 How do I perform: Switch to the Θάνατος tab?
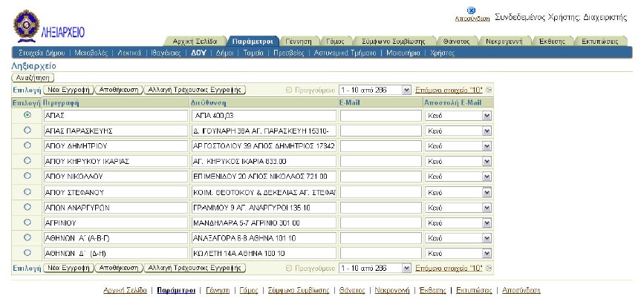pyautogui.click(x=456, y=42)
